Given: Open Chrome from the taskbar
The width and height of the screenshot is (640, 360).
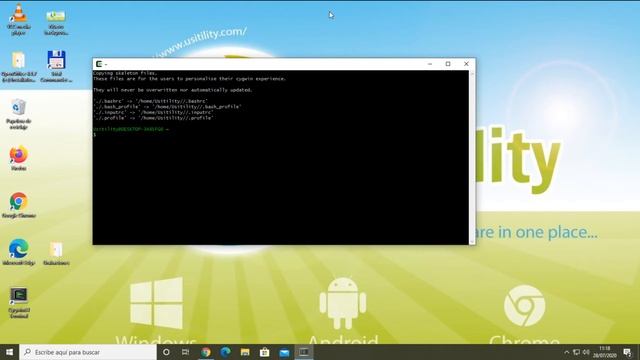Looking at the screenshot, I should (x=206, y=352).
